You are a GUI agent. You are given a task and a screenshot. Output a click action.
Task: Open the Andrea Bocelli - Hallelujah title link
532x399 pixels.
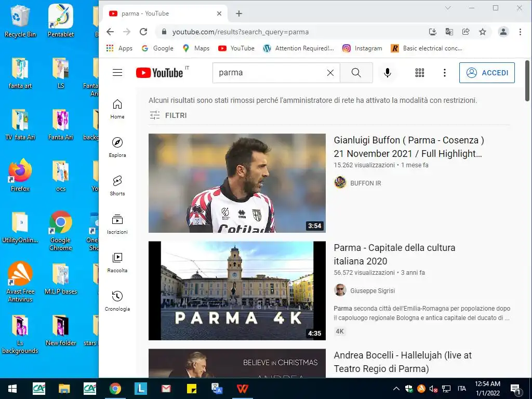click(403, 362)
